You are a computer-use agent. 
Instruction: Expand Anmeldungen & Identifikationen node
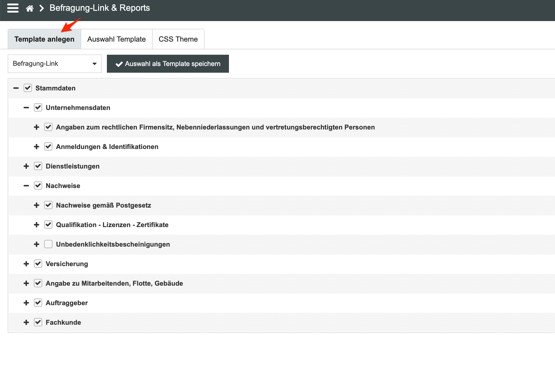[x=36, y=147]
